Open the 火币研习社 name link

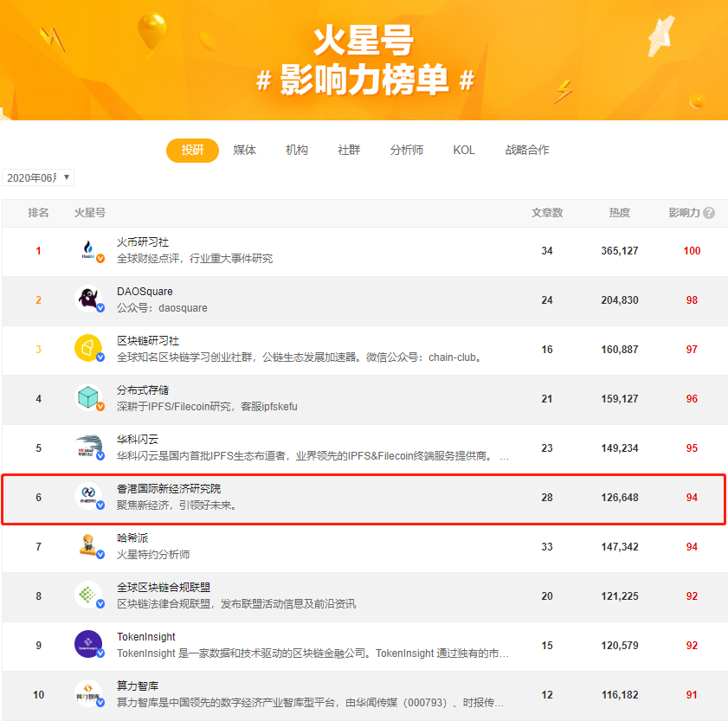coord(143,242)
